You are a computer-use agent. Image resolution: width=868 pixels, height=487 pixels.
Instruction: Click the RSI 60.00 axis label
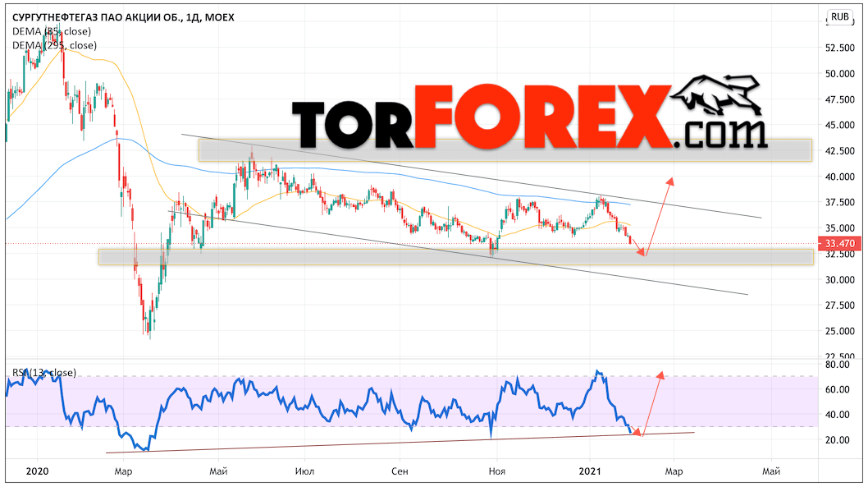pos(837,389)
